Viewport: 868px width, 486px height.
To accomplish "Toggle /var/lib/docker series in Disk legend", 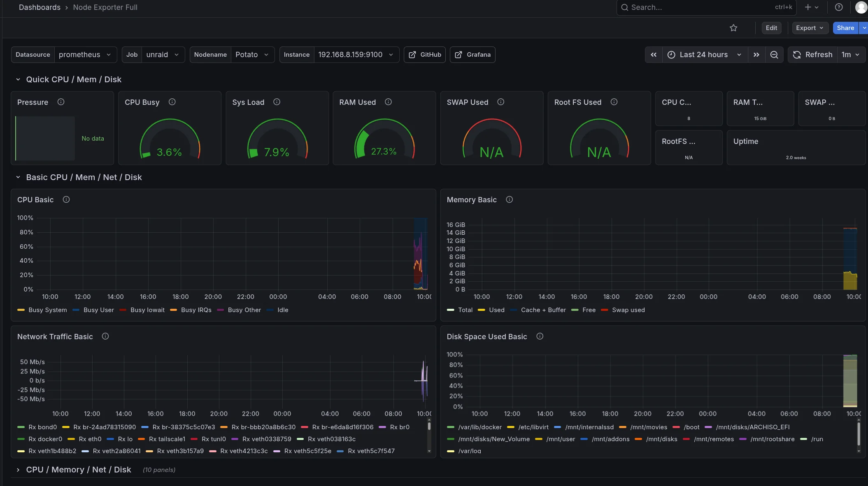I will click(x=480, y=427).
